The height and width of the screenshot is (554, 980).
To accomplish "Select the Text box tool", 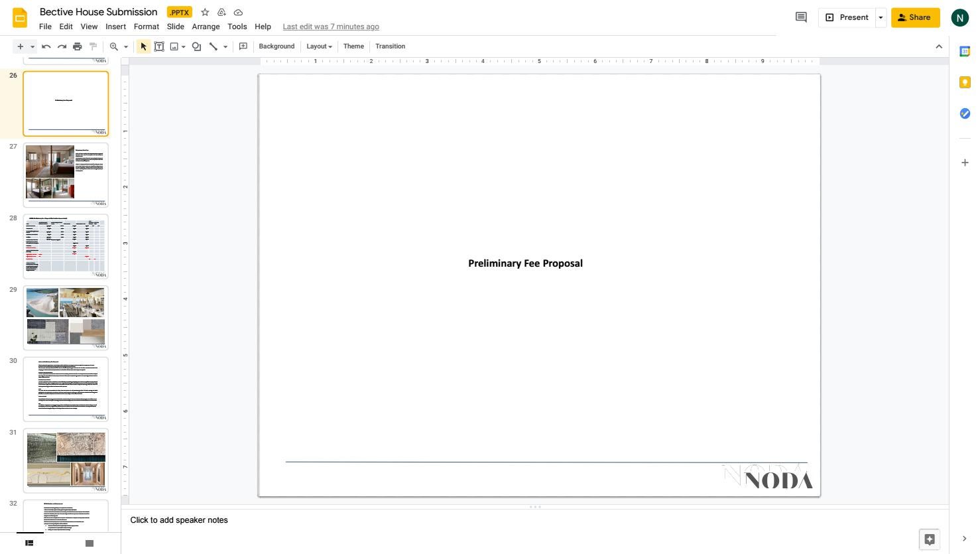I will click(x=159, y=46).
